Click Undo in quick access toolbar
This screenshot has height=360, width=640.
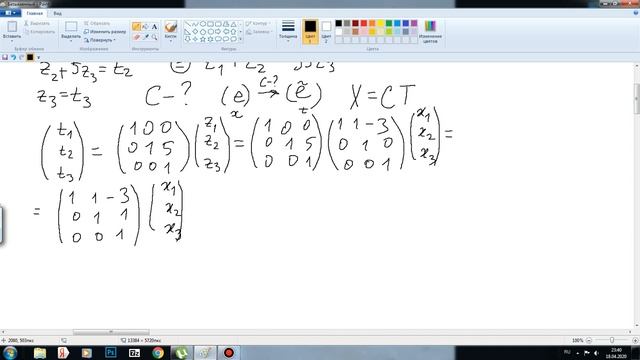[13, 58]
